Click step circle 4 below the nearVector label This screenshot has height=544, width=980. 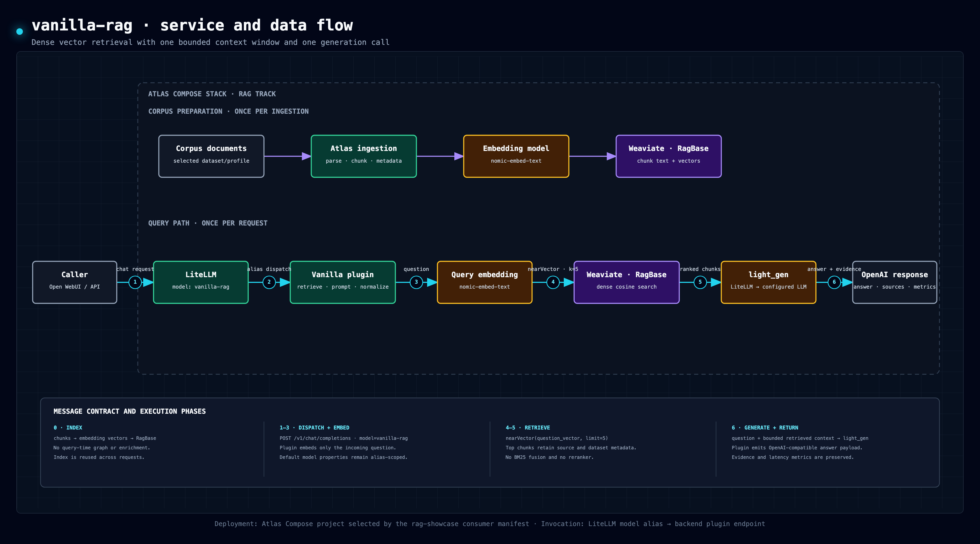pyautogui.click(x=553, y=282)
